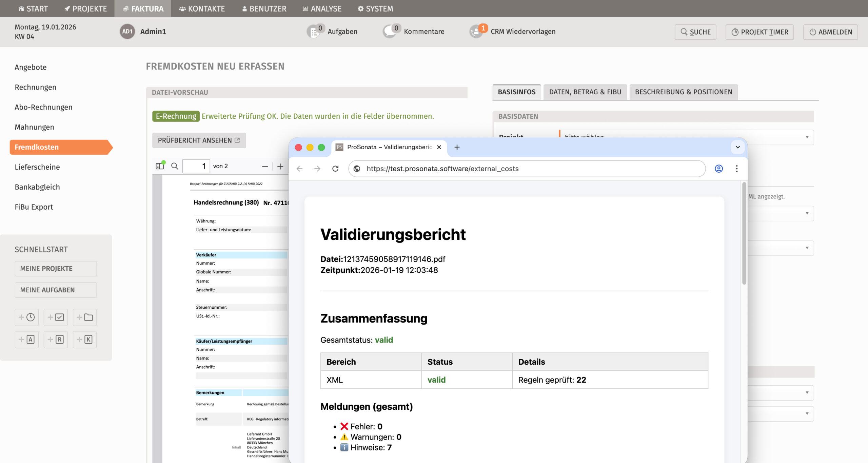Open the Analyse menu
Screen dimensions: 868x463
point(322,8)
